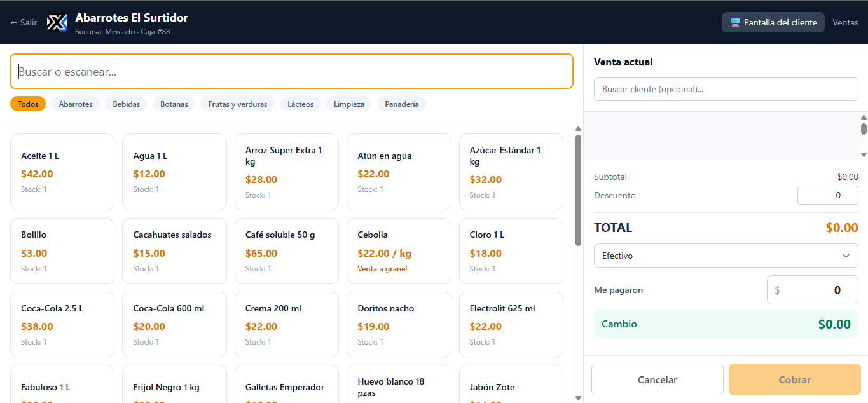Viewport: 868px width, 403px height.
Task: Select Cebolla sold by weight
Action: (399, 251)
